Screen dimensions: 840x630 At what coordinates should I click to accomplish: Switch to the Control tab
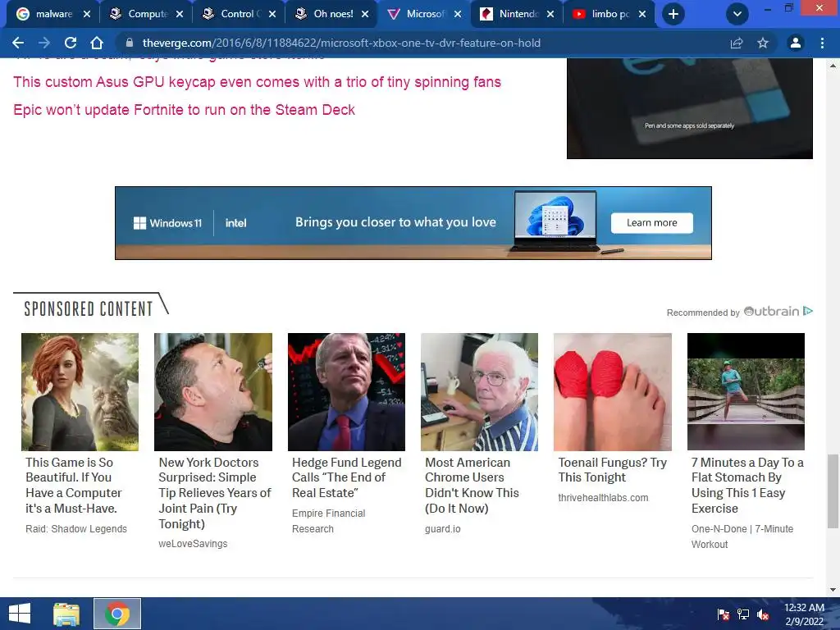pyautogui.click(x=232, y=14)
